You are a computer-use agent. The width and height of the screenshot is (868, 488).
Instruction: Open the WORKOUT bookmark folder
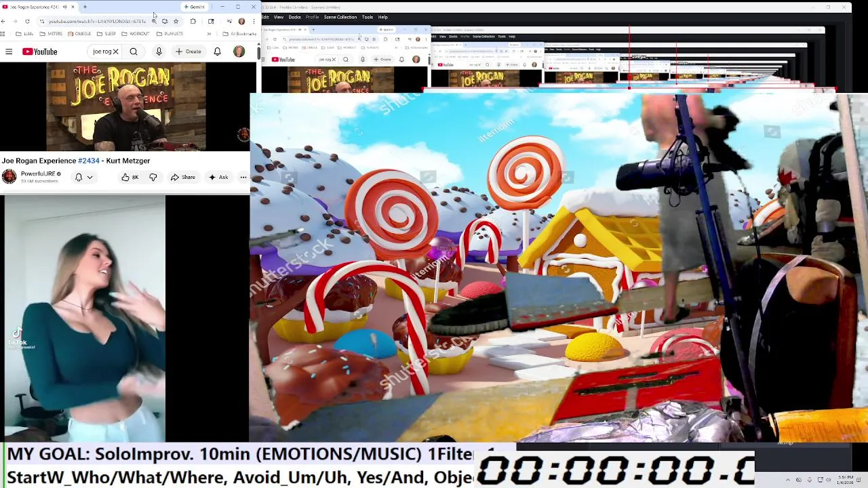(x=136, y=33)
